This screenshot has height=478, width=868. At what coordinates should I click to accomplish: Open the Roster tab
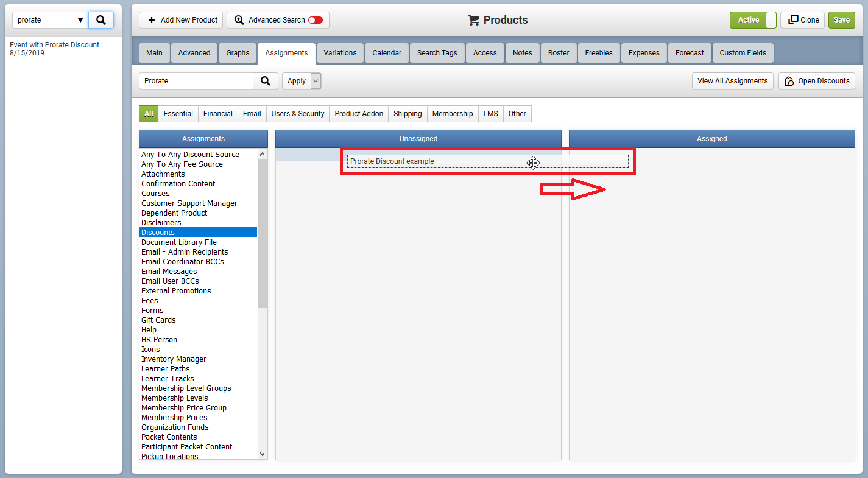point(559,53)
